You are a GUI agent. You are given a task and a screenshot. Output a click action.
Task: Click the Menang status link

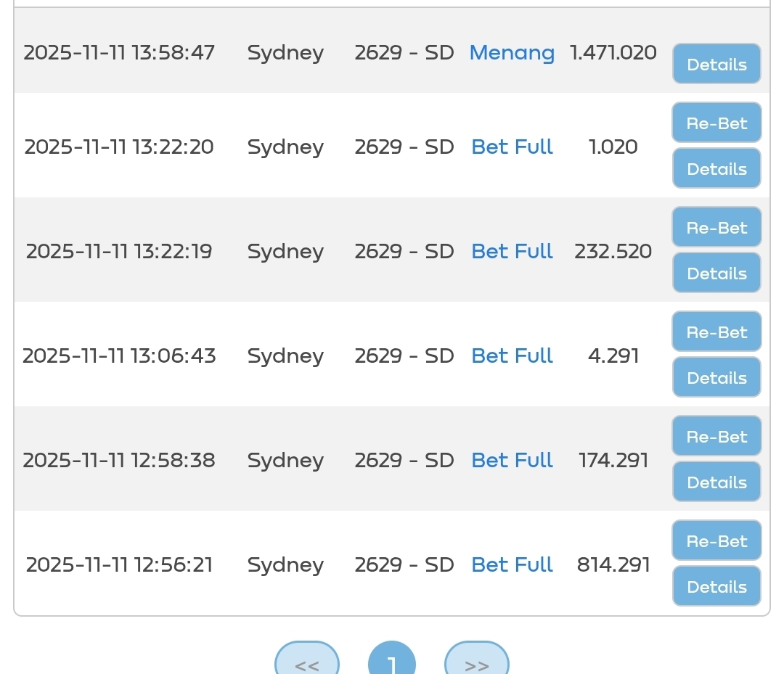tap(512, 53)
